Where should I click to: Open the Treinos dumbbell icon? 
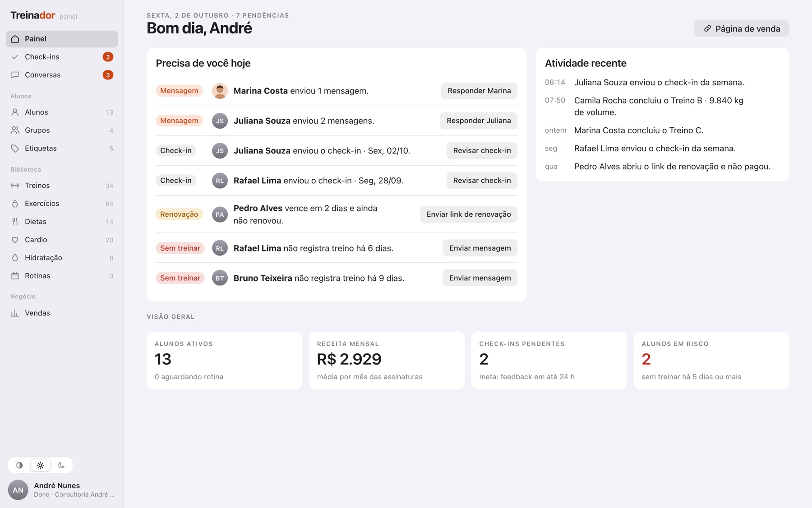15,186
